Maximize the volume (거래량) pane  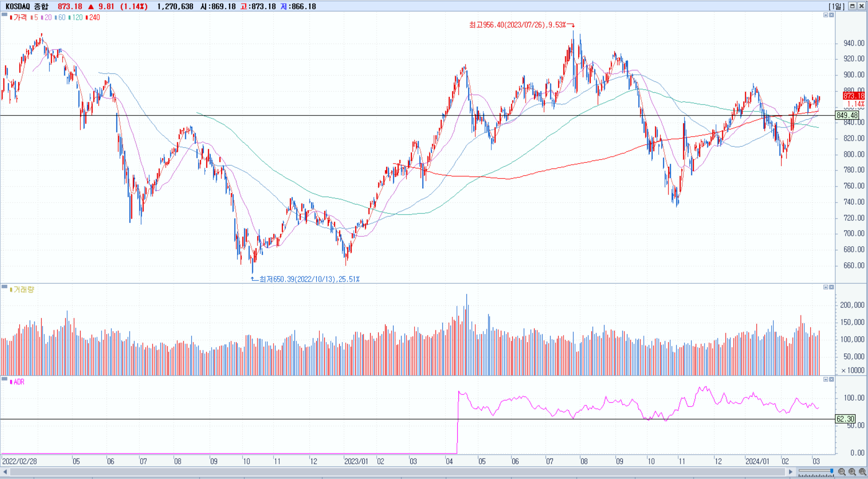pyautogui.click(x=826, y=287)
